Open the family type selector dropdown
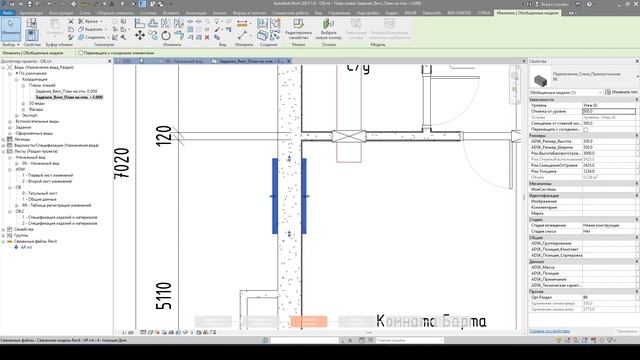This screenshot has width=640, height=360. pos(637,77)
